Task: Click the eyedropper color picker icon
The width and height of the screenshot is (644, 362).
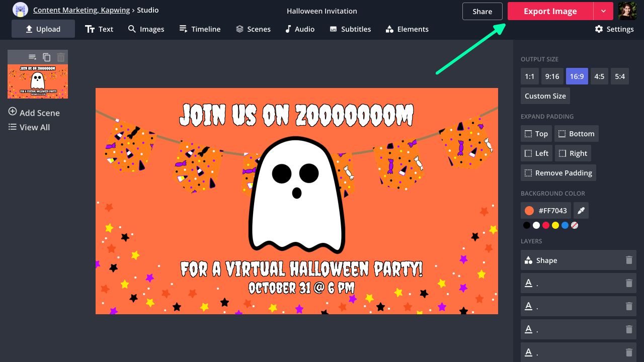Action: click(x=581, y=211)
